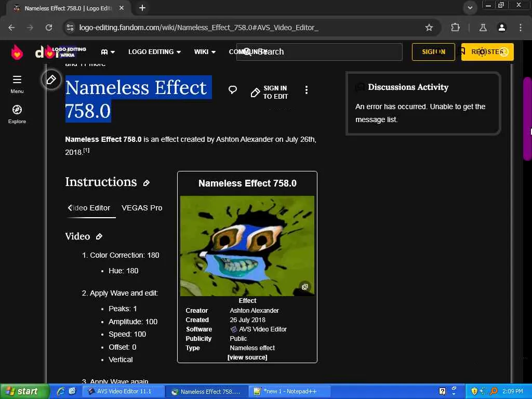Click the 'Amplitude: 100' list item
Viewport: 532px width, 399px height.
(x=132, y=322)
